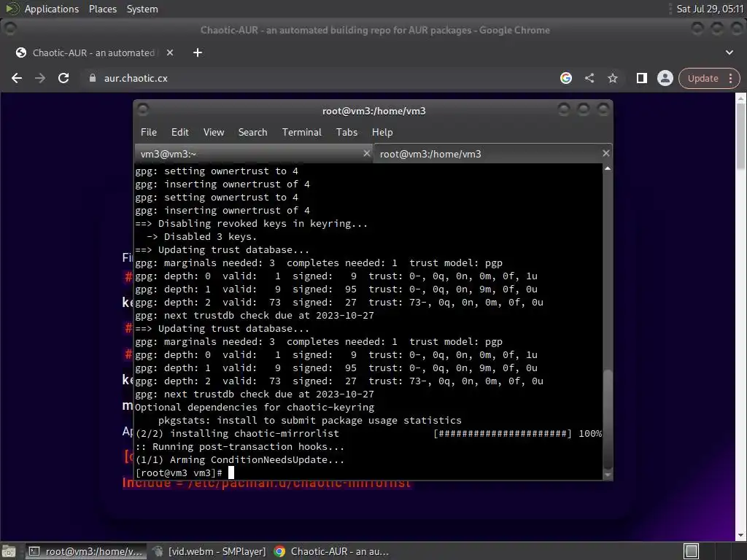Click the terminal prompt line [root@vm3 vm3]#

coord(179,472)
